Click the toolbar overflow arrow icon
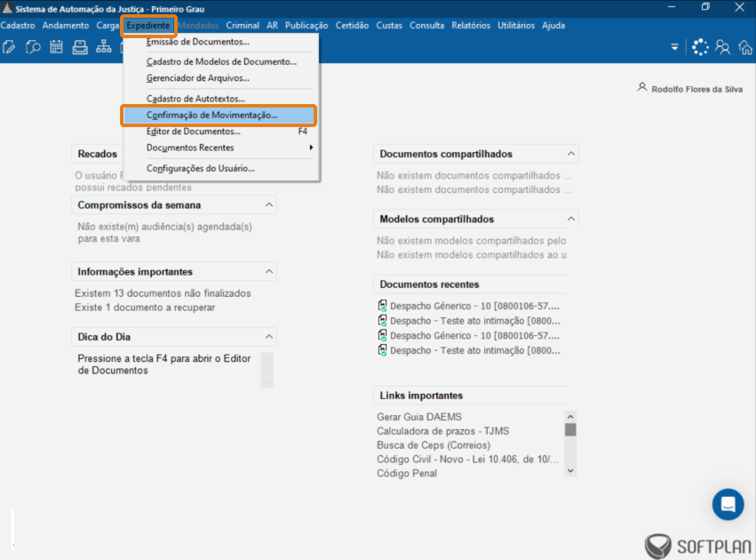This screenshot has width=756, height=560. tap(674, 47)
